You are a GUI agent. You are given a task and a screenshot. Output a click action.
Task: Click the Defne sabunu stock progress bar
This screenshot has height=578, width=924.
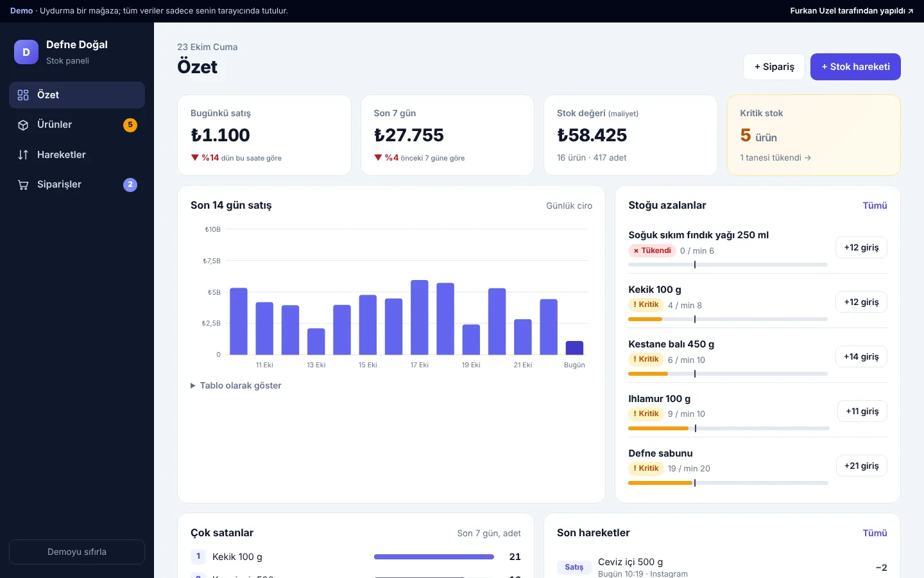coord(728,483)
